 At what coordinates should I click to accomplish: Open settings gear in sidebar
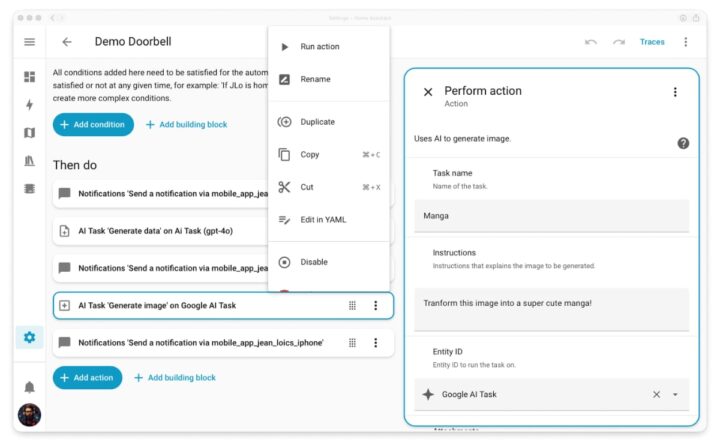pyautogui.click(x=29, y=338)
